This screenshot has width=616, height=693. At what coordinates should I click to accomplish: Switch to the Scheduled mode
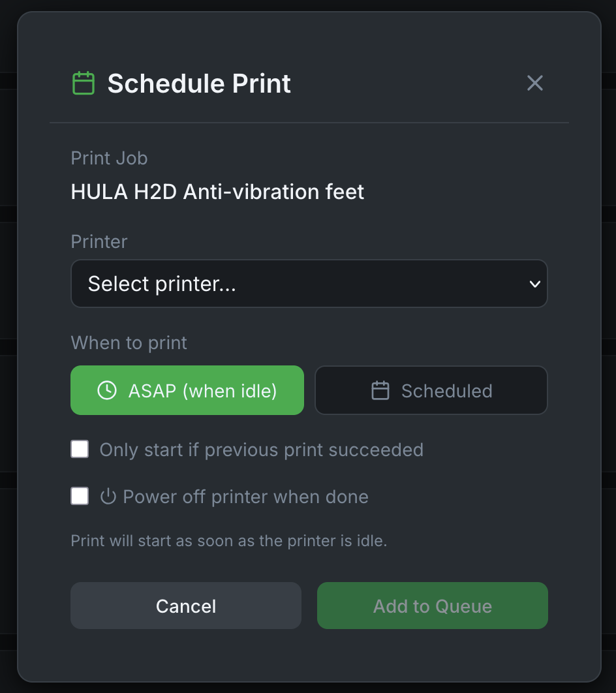pyautogui.click(x=431, y=390)
